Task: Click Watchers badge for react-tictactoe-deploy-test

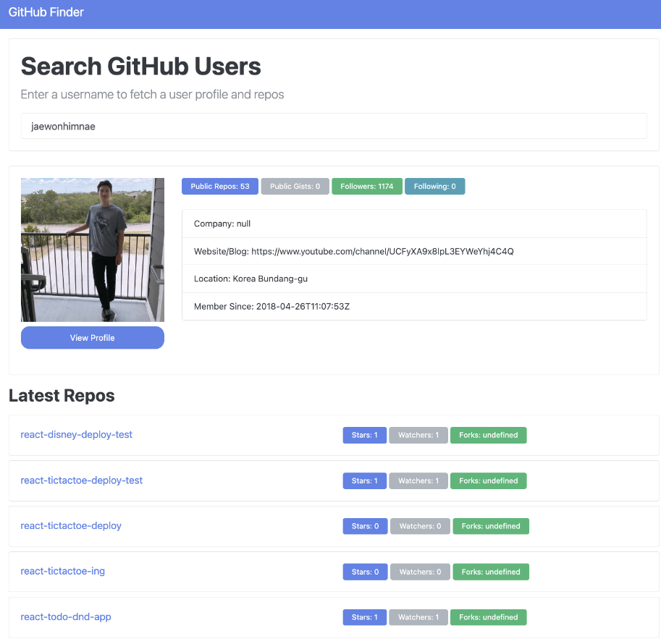Action: 418,480
